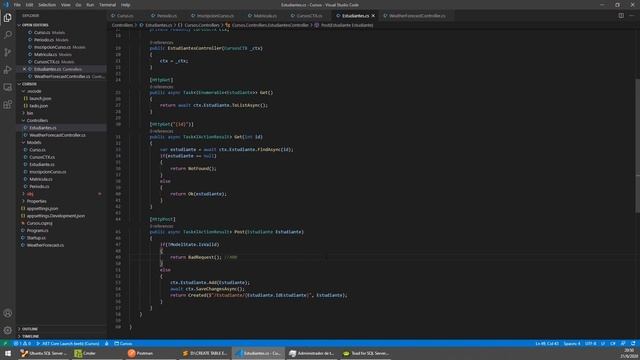640x360 pixels.
Task: Click the feedback icon in status bar
Action: coord(623,344)
